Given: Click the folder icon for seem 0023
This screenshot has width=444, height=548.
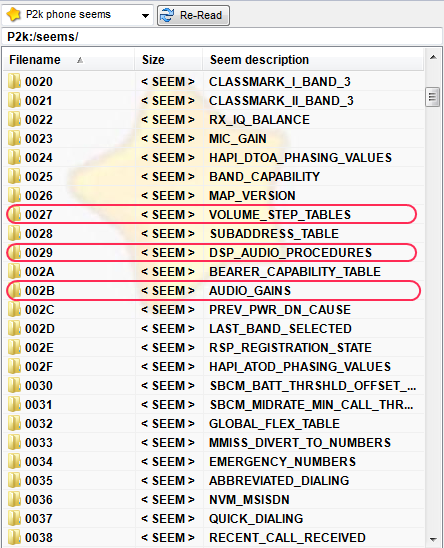Looking at the screenshot, I should [14, 139].
